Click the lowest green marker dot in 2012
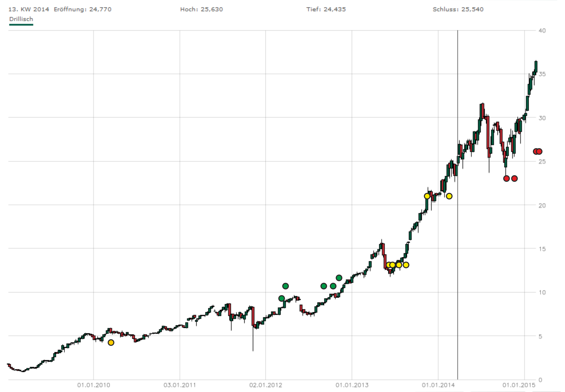Screen dimensions: 565x392 (281, 298)
